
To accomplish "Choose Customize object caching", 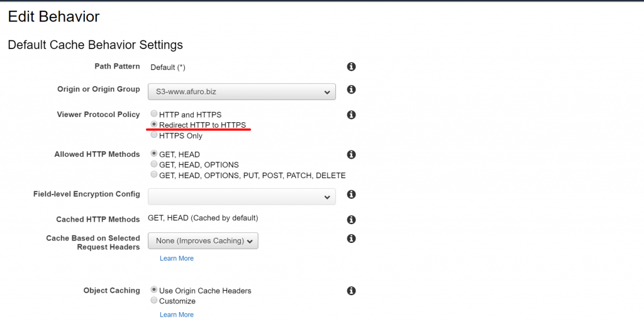I will (154, 300).
